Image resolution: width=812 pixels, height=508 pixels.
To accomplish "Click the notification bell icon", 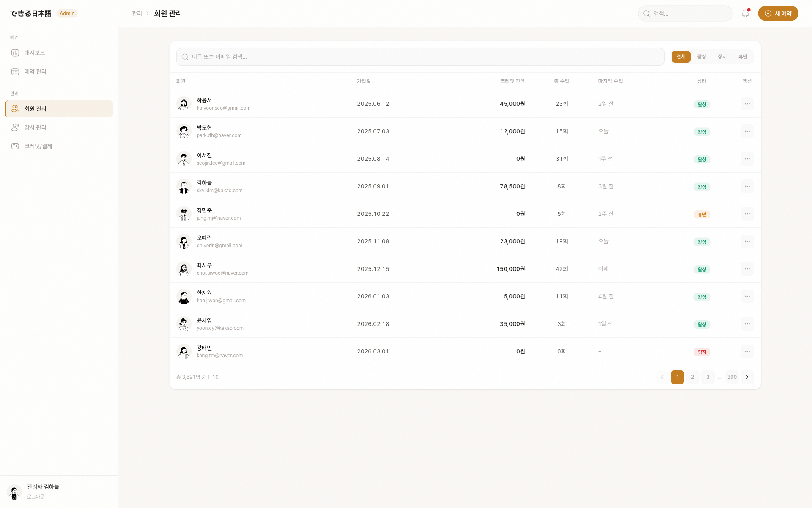I will (745, 14).
